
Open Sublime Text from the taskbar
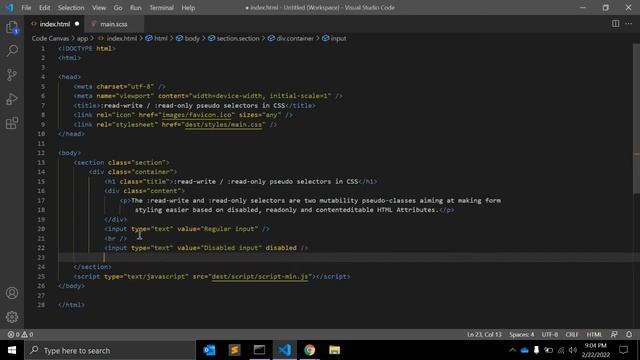[x=234, y=350]
